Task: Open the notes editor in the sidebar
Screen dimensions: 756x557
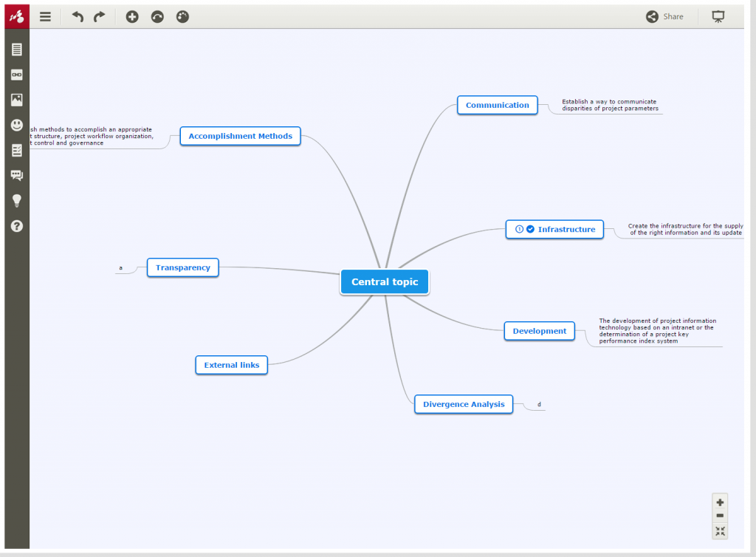Action: pyautogui.click(x=16, y=49)
